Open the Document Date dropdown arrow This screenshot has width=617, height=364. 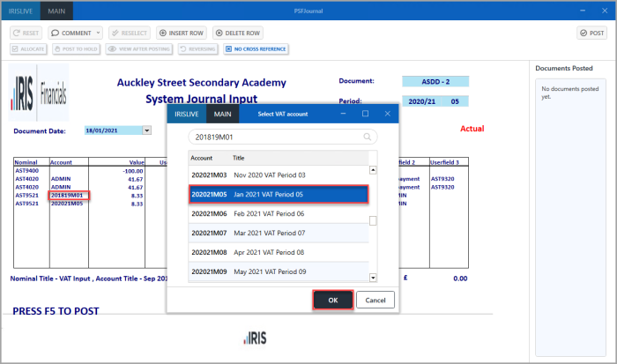pyautogui.click(x=147, y=130)
